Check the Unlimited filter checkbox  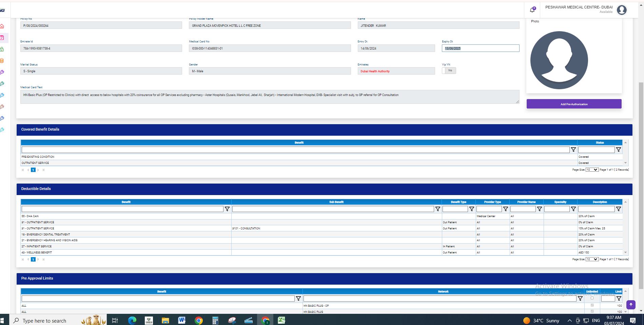click(592, 298)
